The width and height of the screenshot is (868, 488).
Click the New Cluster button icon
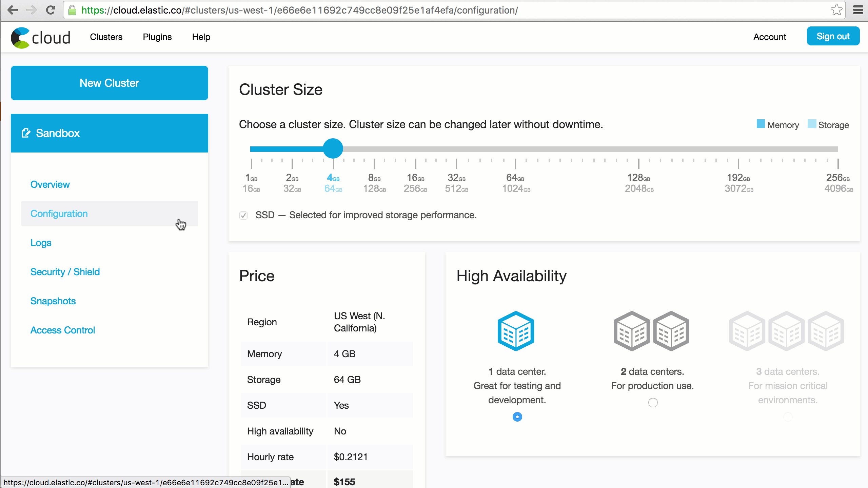tap(109, 83)
